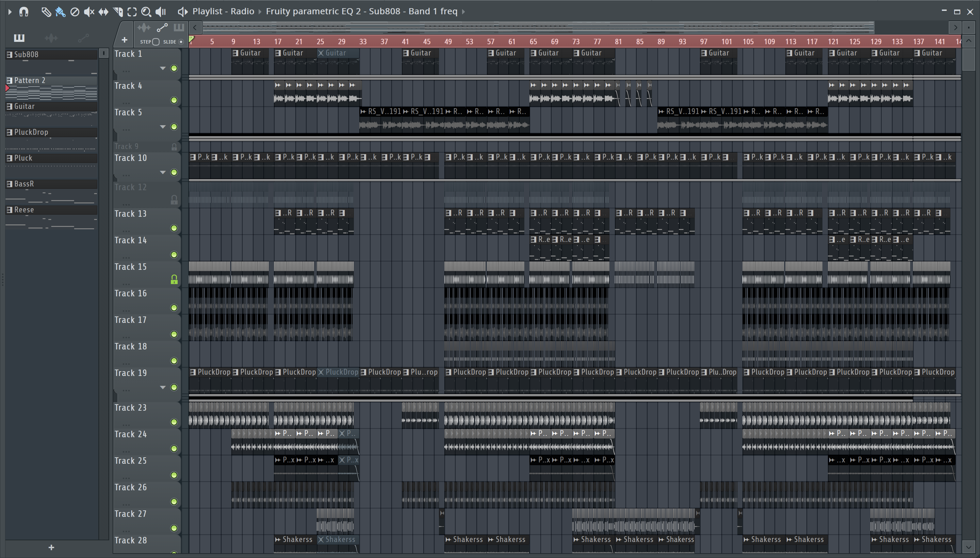
Task: Mute Track 23 with green toggle
Action: tap(174, 422)
